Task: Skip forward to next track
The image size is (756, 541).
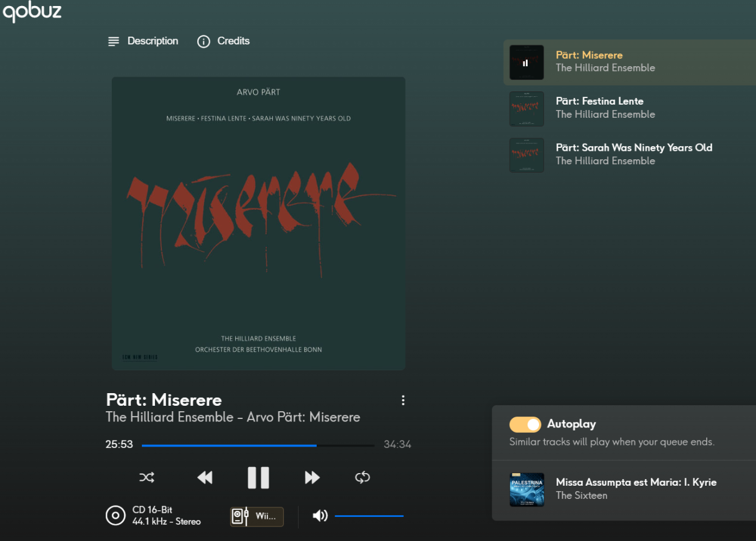Action: click(312, 477)
